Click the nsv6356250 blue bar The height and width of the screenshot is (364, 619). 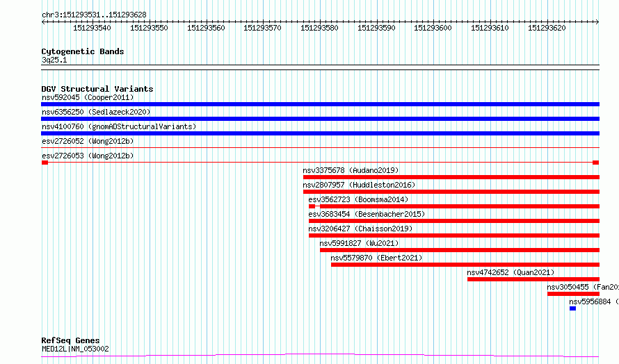[320, 119]
